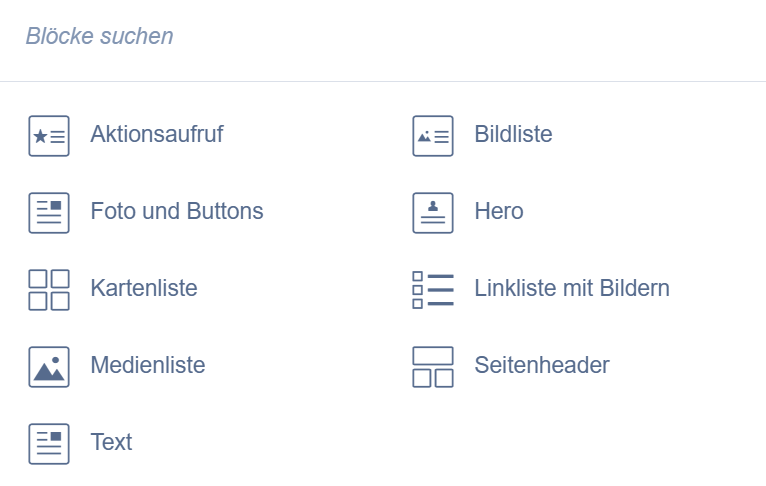Click the Foto und Buttons icon

(49, 213)
